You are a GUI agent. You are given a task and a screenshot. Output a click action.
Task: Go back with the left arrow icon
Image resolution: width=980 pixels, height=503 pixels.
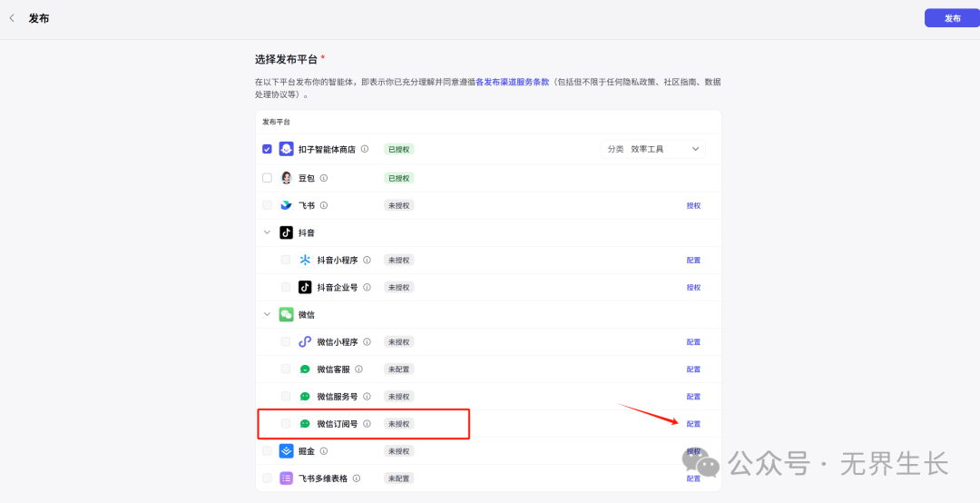[12, 18]
